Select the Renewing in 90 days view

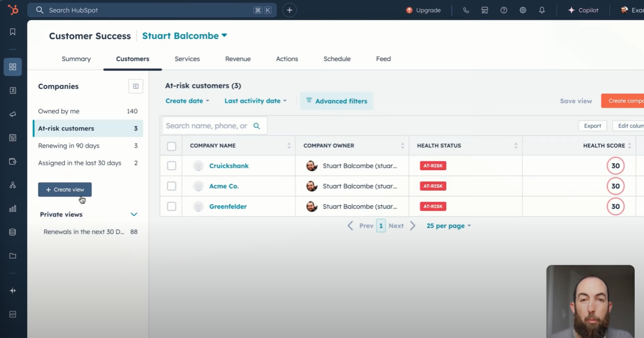pos(88,146)
